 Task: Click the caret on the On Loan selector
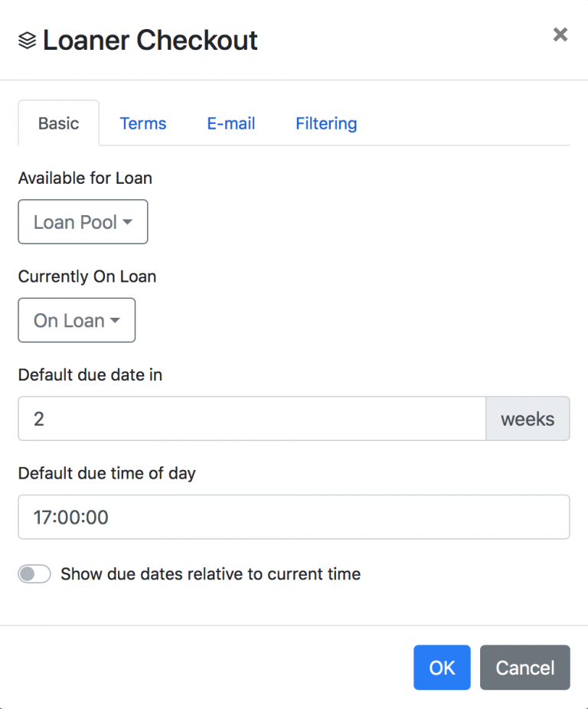(113, 321)
